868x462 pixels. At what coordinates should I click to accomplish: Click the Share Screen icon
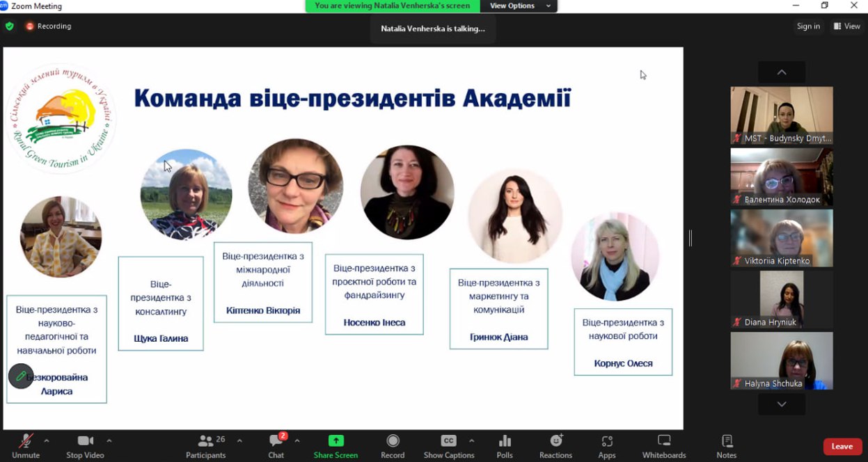point(336,446)
